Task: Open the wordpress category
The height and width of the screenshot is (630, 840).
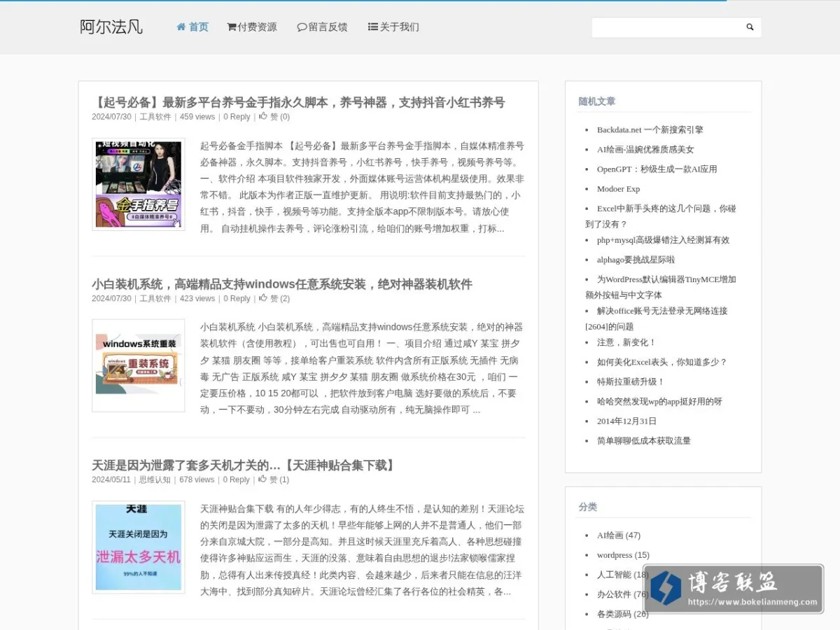Action: tap(615, 554)
